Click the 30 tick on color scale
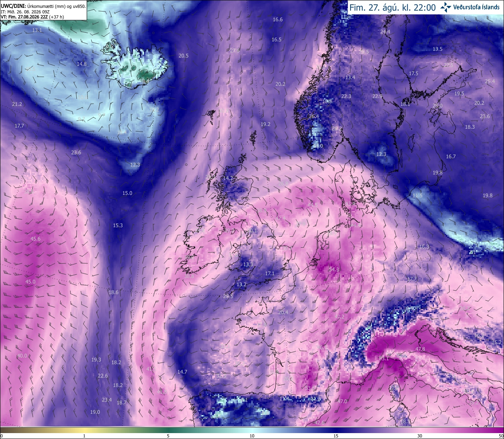 click(420, 436)
